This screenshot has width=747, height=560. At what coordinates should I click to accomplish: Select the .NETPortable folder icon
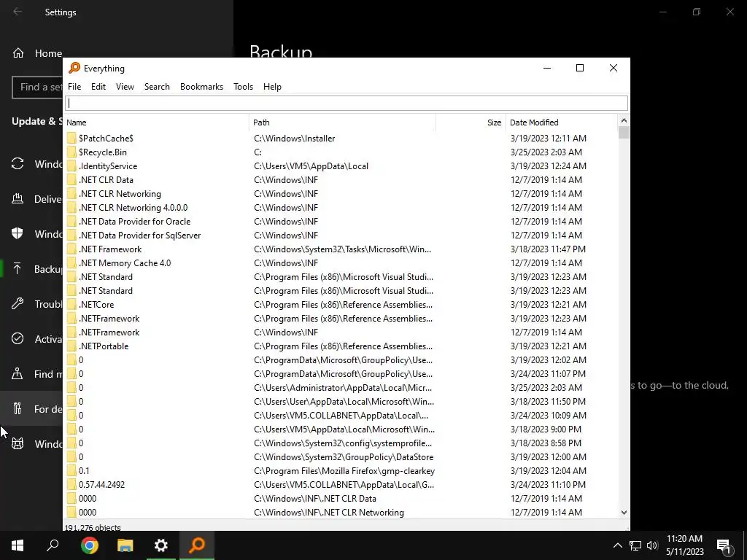[x=71, y=346]
